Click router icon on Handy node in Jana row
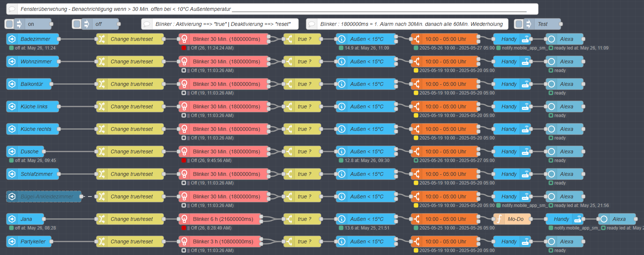The width and height of the screenshot is (644, 255). 578,219
